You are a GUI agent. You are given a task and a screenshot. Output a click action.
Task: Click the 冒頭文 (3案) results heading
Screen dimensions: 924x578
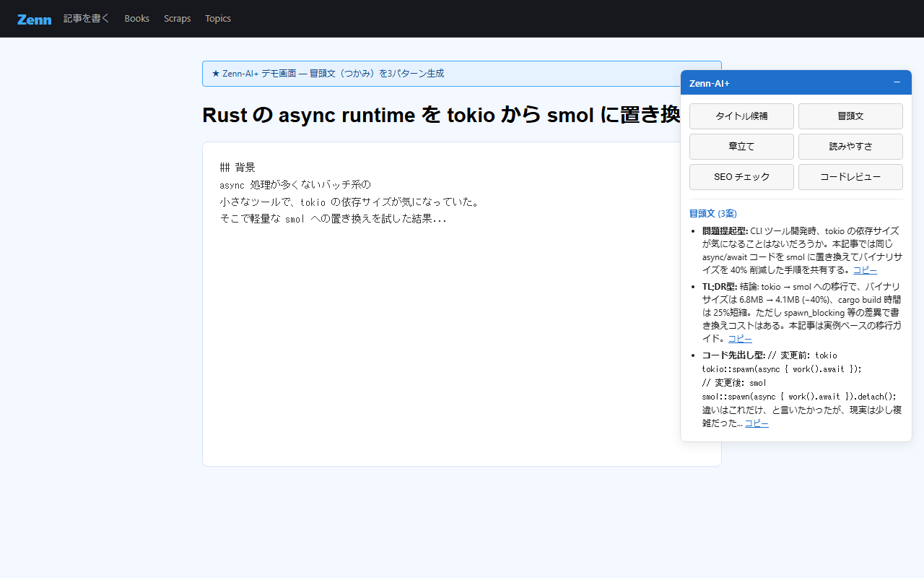click(x=713, y=214)
